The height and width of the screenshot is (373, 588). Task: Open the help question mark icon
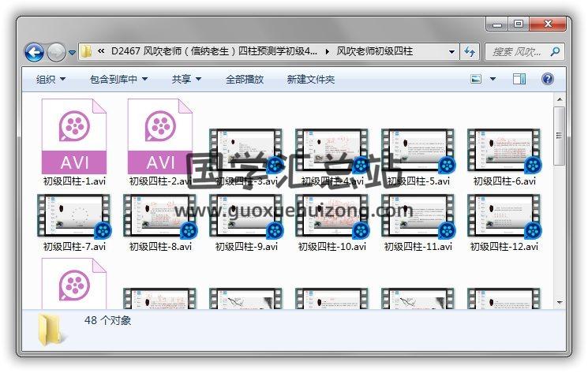[548, 79]
